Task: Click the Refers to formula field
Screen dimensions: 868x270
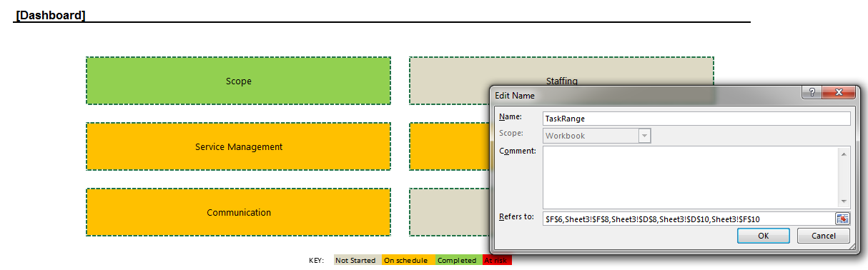Action: pyautogui.click(x=689, y=219)
